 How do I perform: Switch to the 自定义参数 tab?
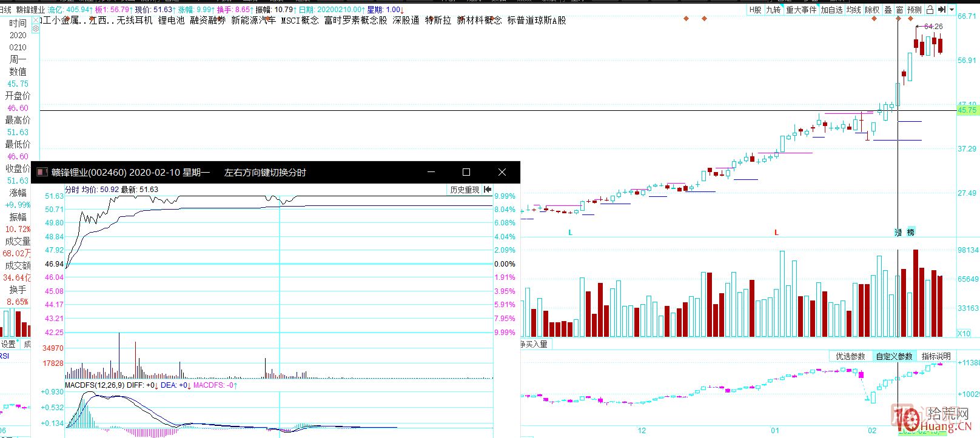pyautogui.click(x=894, y=356)
